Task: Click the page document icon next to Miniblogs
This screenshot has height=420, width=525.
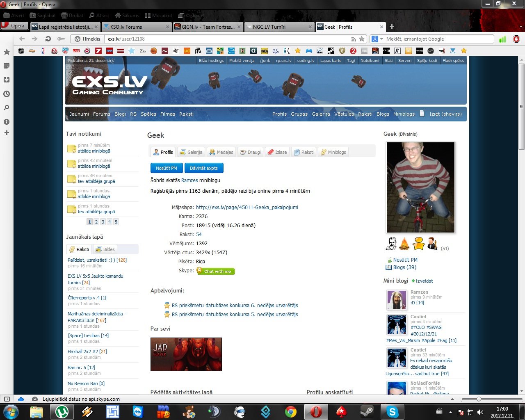Action: 422,114
